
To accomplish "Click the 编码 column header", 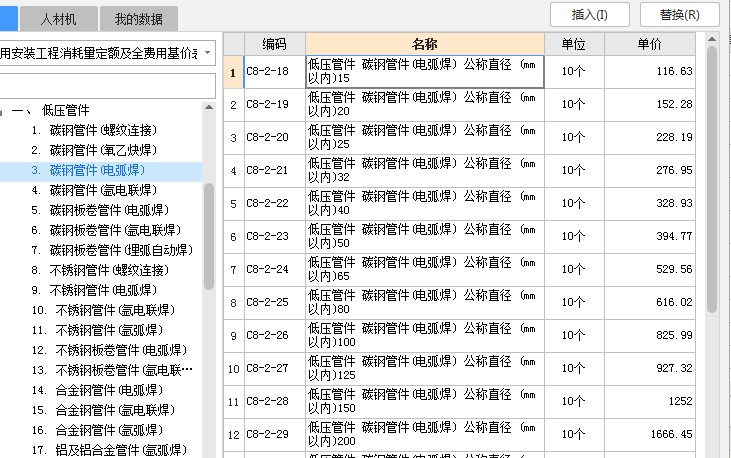I will [275, 44].
